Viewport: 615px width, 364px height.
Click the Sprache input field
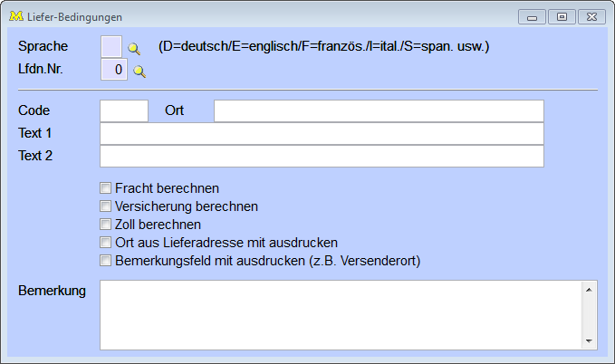click(x=111, y=46)
